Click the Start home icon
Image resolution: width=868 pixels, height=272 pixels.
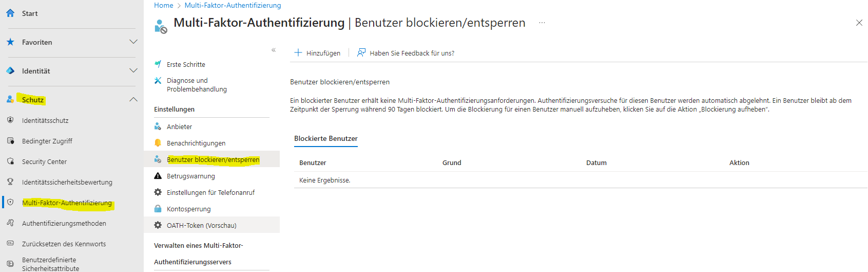coord(10,13)
